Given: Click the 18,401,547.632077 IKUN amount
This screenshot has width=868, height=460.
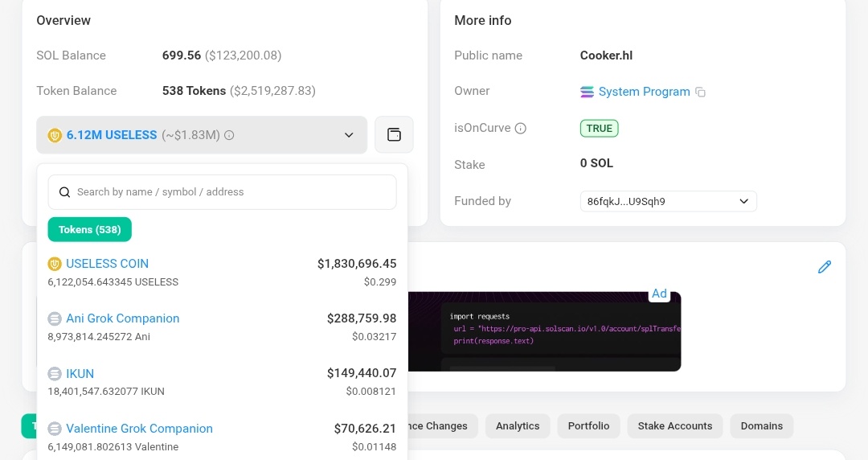Looking at the screenshot, I should pos(106,392).
